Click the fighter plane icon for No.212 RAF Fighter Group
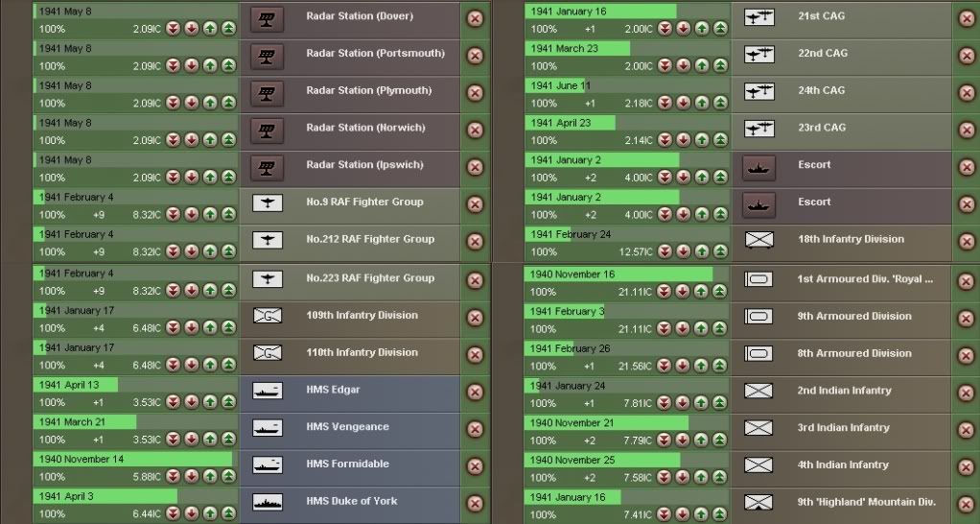The width and height of the screenshot is (980, 524). (x=267, y=240)
